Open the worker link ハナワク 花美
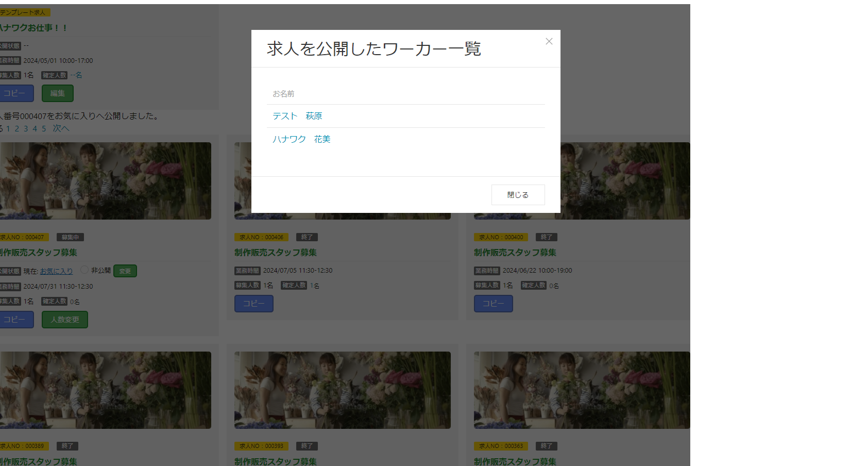 (x=301, y=139)
